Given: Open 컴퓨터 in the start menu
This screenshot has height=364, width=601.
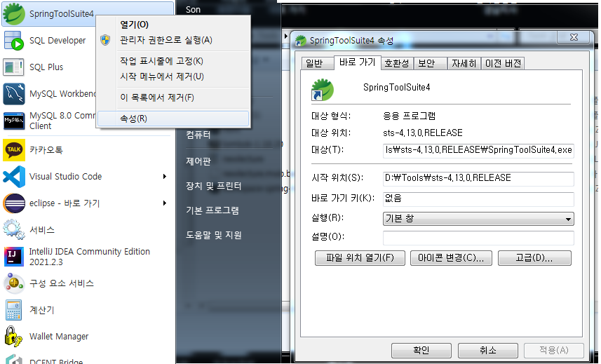Looking at the screenshot, I should (198, 135).
